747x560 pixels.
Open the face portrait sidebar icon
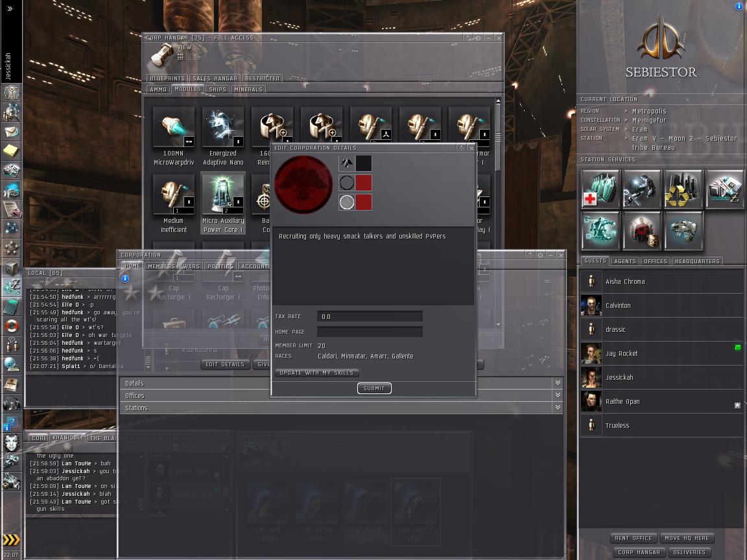click(x=12, y=443)
